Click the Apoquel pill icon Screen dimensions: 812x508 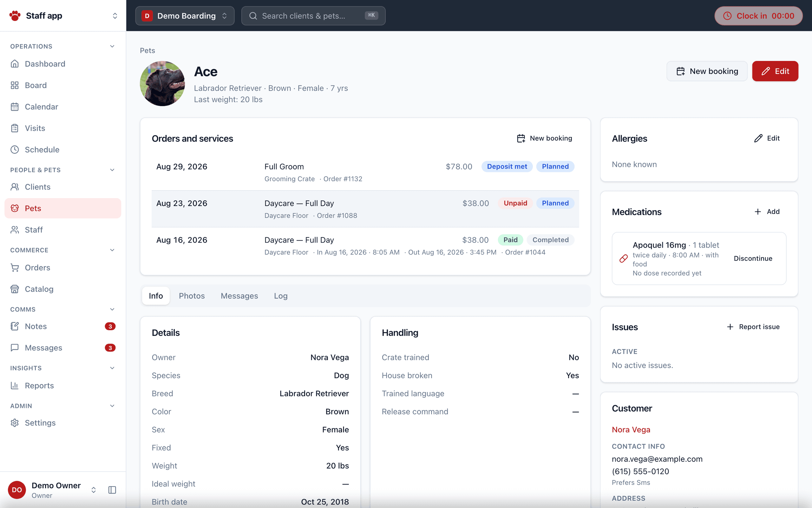(x=623, y=259)
